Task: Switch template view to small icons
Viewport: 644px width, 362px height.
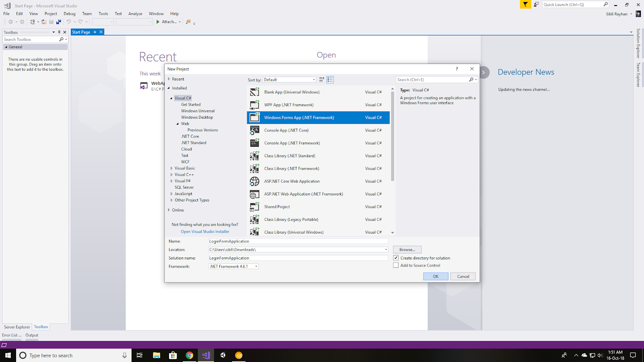Action: pos(322,80)
